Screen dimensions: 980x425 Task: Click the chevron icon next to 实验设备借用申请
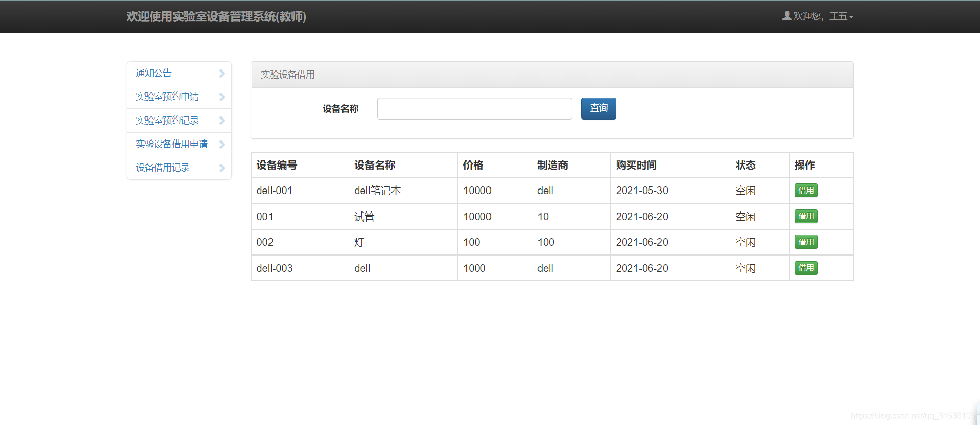222,145
